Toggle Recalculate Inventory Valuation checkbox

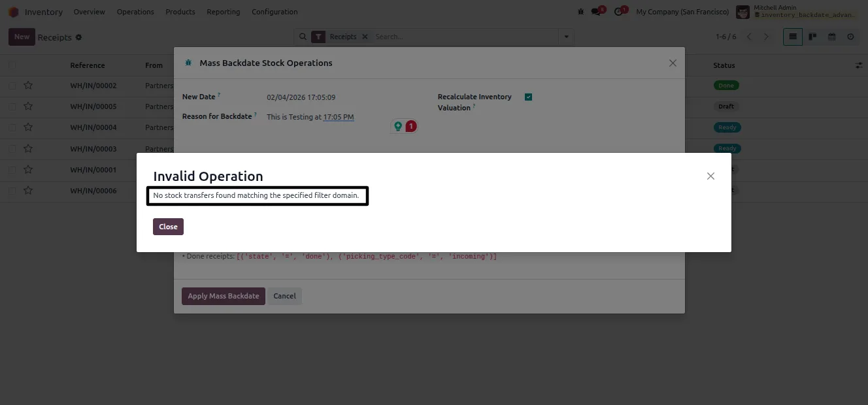528,97
